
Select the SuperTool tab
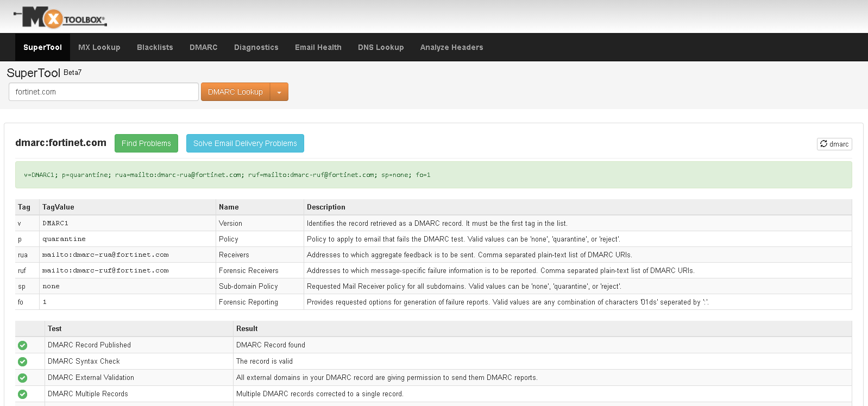click(42, 47)
